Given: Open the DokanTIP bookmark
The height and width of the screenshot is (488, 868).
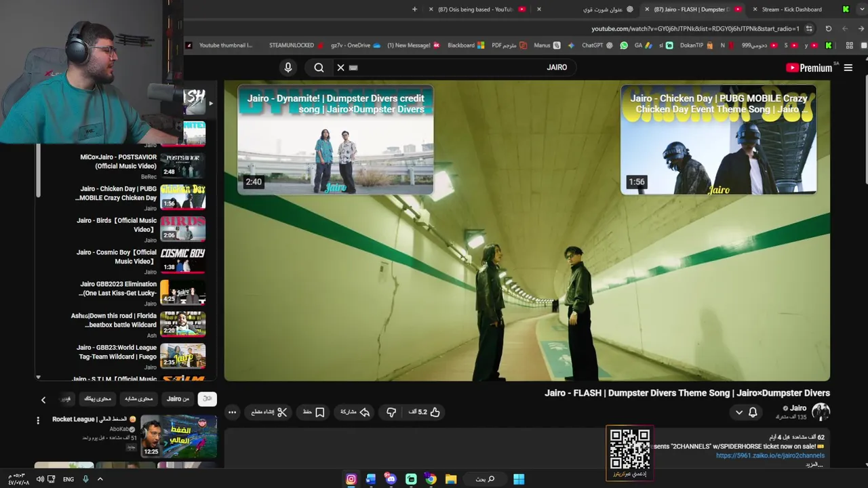Looking at the screenshot, I should click(696, 45).
